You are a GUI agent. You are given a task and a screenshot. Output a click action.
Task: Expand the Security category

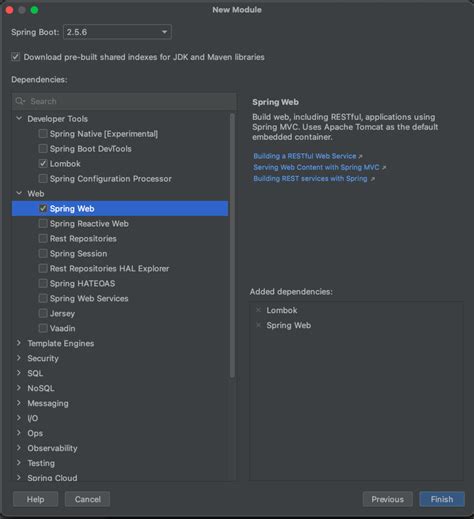(x=19, y=358)
